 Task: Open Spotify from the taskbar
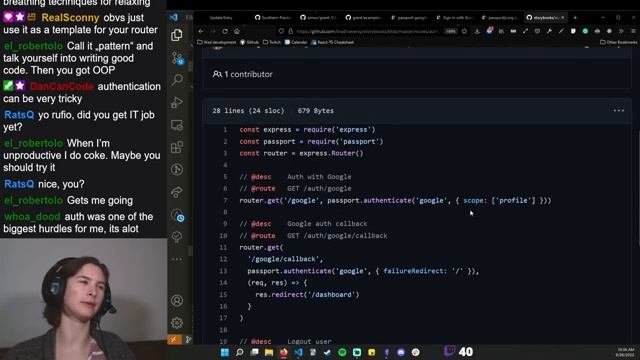point(342,352)
